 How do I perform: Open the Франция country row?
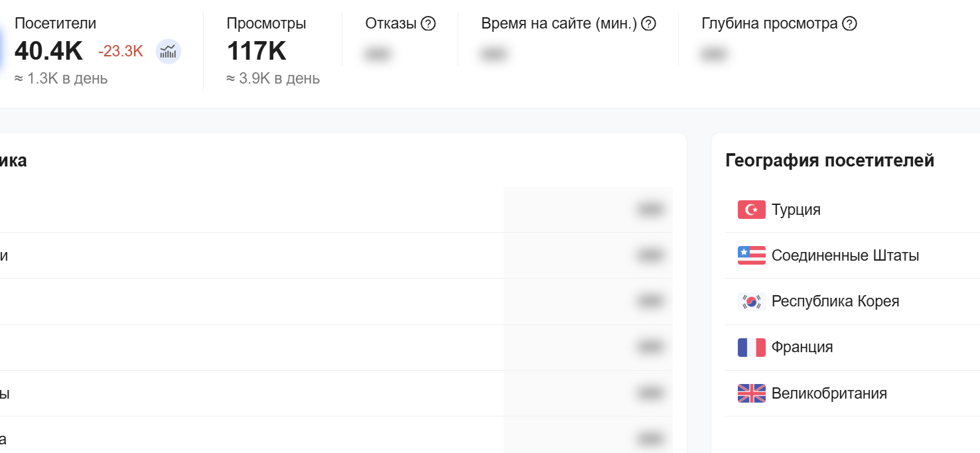tap(802, 347)
